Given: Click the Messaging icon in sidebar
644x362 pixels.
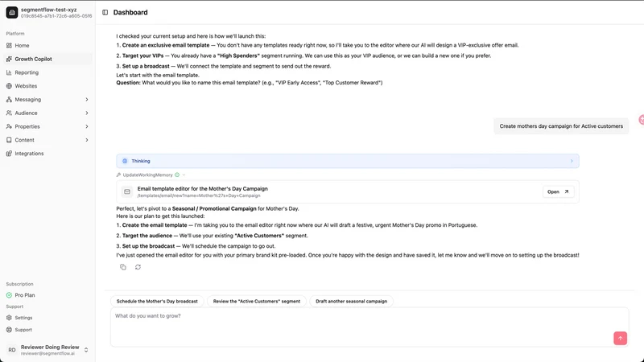Looking at the screenshot, I should click(9, 100).
